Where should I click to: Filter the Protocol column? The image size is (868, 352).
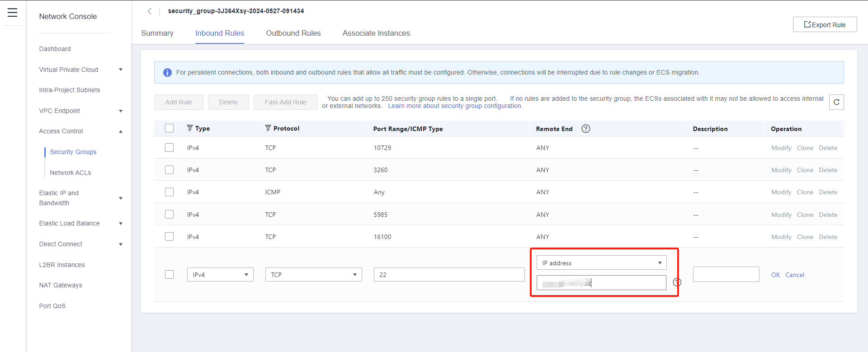268,128
